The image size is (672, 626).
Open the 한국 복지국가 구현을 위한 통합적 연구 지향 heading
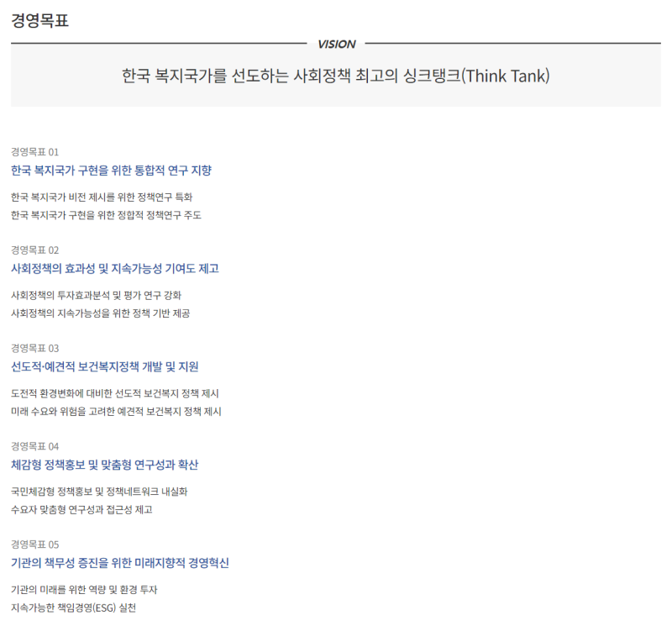click(111, 171)
